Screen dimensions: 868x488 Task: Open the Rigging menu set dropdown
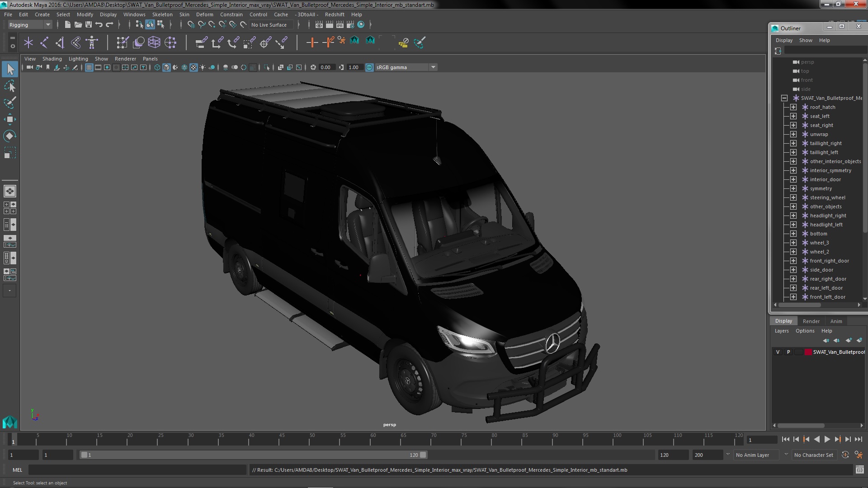tap(30, 25)
